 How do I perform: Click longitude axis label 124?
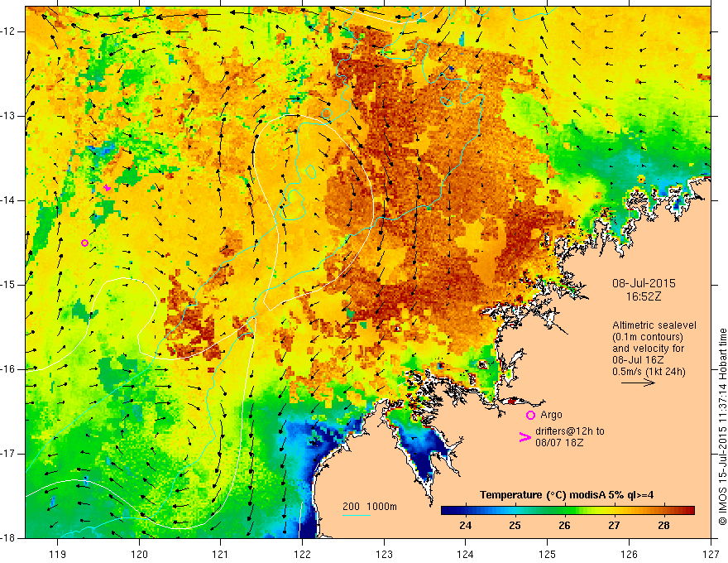coord(466,554)
